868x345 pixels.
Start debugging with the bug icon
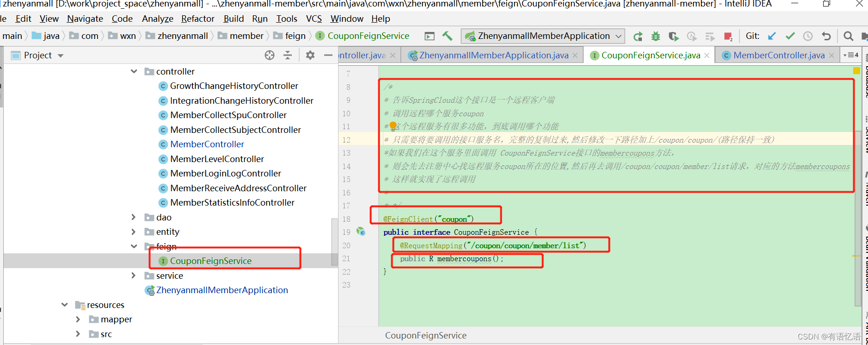pyautogui.click(x=655, y=36)
